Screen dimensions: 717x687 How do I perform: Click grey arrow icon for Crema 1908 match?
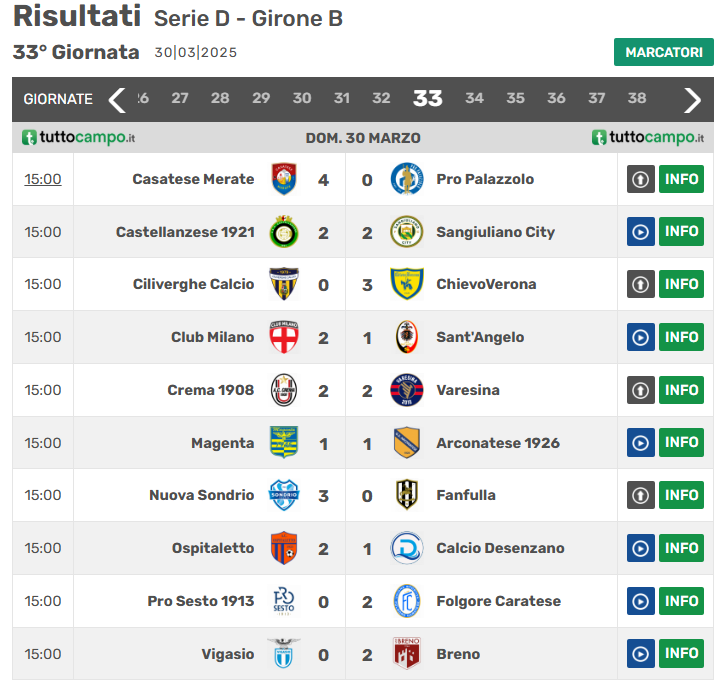(x=640, y=390)
